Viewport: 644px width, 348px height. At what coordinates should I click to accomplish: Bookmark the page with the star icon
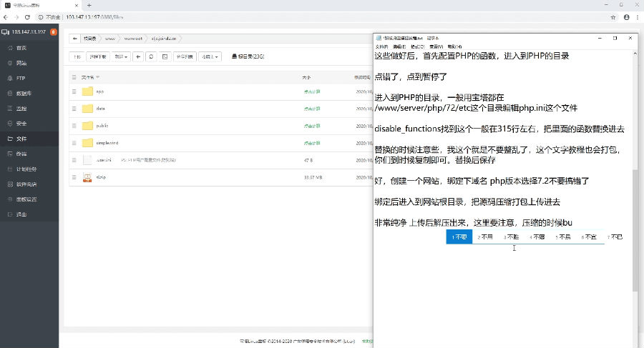tap(613, 17)
